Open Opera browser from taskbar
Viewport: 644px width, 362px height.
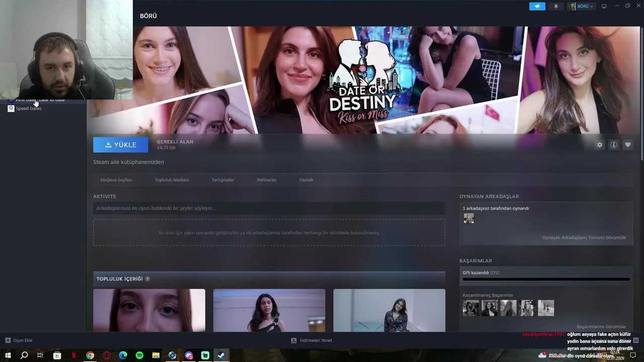107,355
